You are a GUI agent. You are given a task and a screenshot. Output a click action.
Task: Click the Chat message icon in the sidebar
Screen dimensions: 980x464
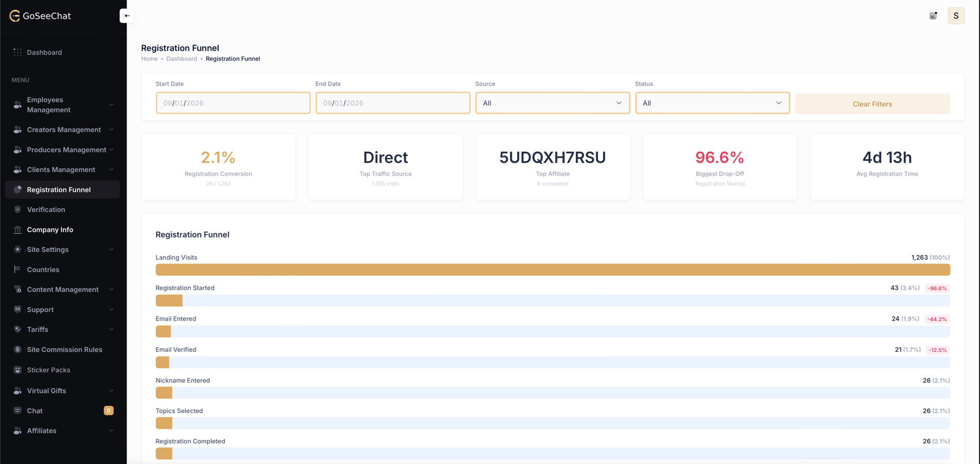17,411
